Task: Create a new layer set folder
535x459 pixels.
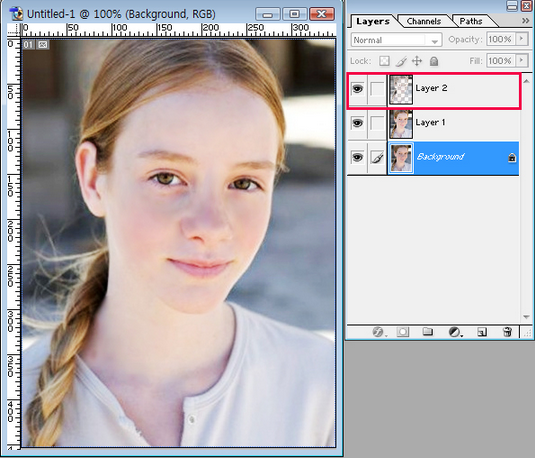Action: coord(428,331)
